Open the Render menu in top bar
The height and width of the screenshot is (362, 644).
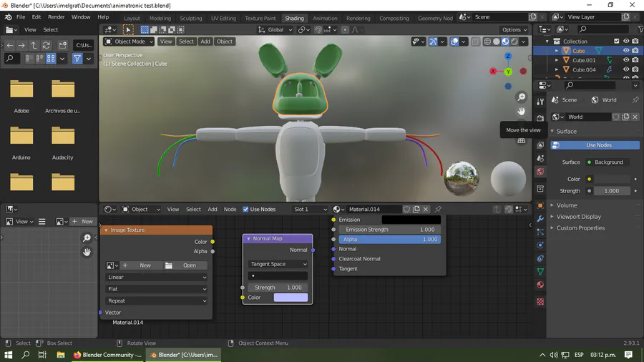pyautogui.click(x=57, y=17)
